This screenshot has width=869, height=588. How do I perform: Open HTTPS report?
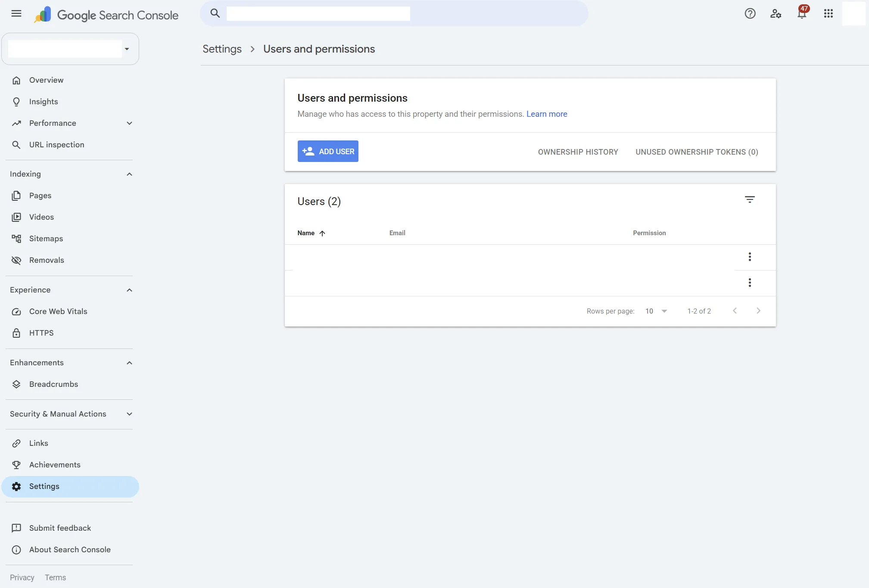point(70,333)
